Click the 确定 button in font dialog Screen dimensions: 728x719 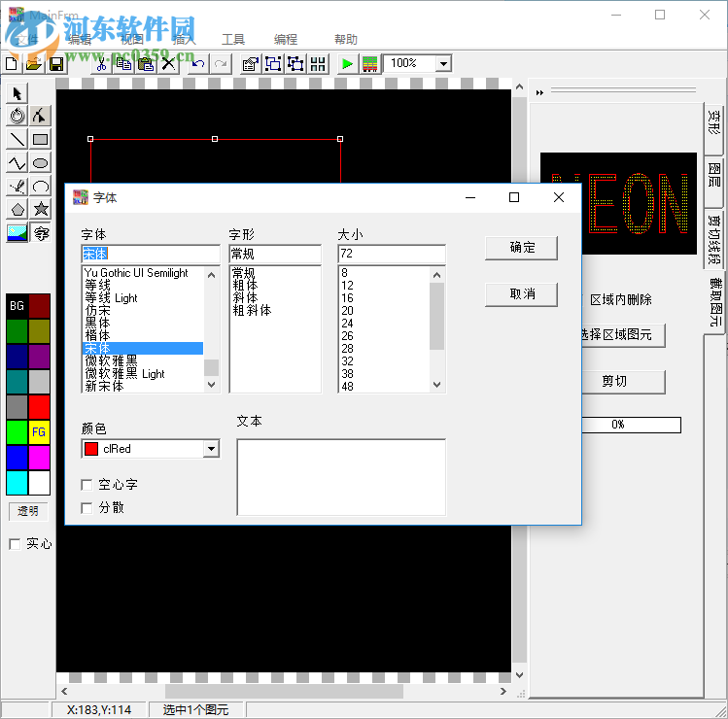pyautogui.click(x=521, y=248)
